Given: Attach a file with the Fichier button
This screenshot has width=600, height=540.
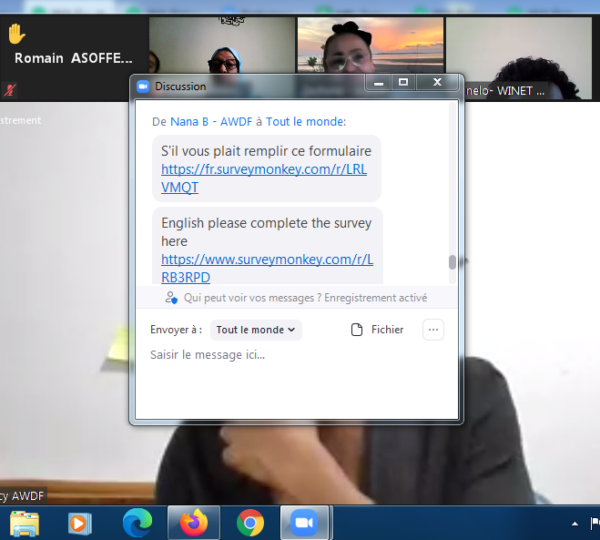Looking at the screenshot, I should coord(377,330).
